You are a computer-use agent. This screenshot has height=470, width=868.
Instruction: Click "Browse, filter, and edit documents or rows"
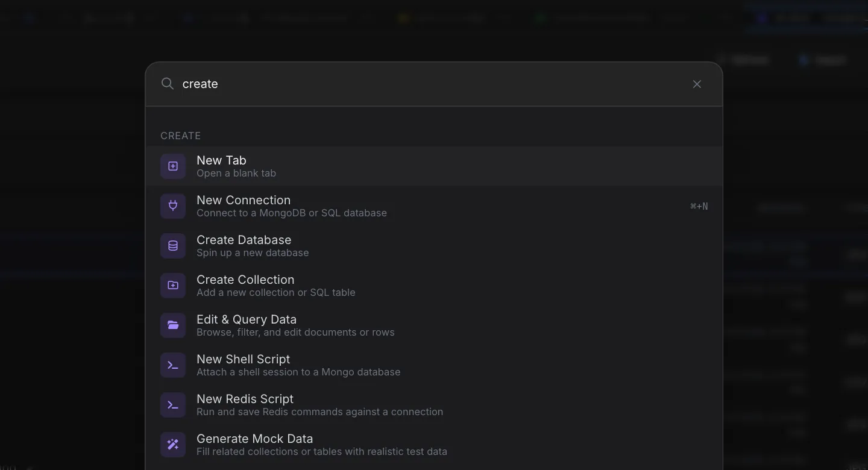coord(295,333)
